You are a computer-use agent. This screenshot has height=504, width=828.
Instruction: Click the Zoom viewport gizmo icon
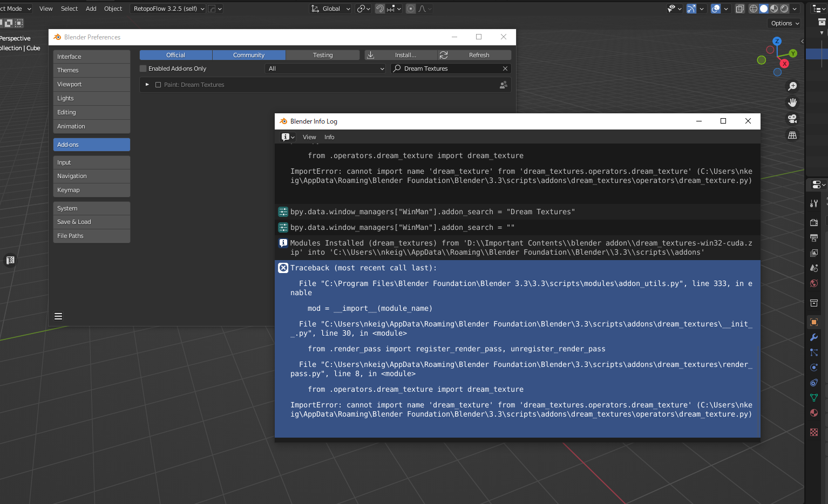[792, 86]
